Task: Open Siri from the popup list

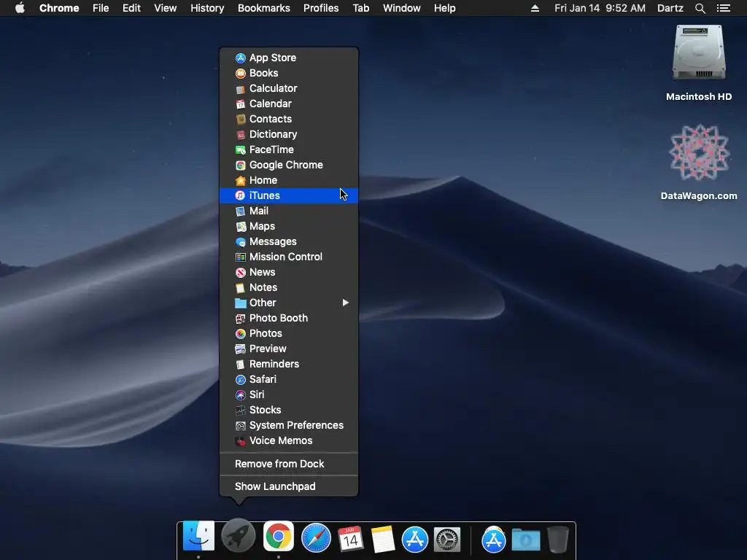Action: (x=289, y=394)
